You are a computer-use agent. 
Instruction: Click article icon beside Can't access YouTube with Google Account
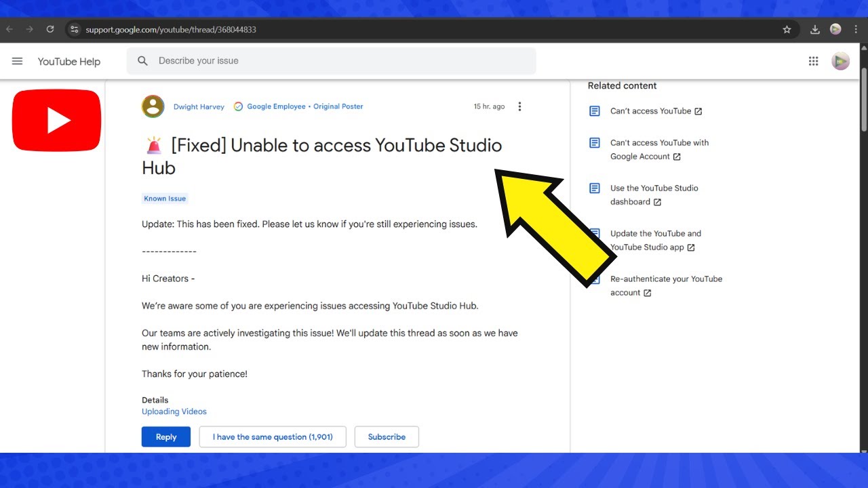tap(595, 143)
